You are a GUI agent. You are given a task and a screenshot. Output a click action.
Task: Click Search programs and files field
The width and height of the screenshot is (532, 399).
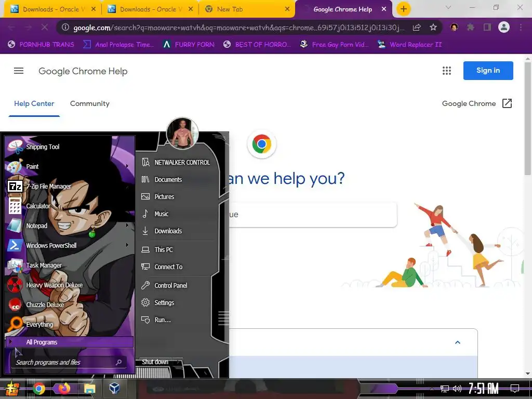[x=70, y=362]
